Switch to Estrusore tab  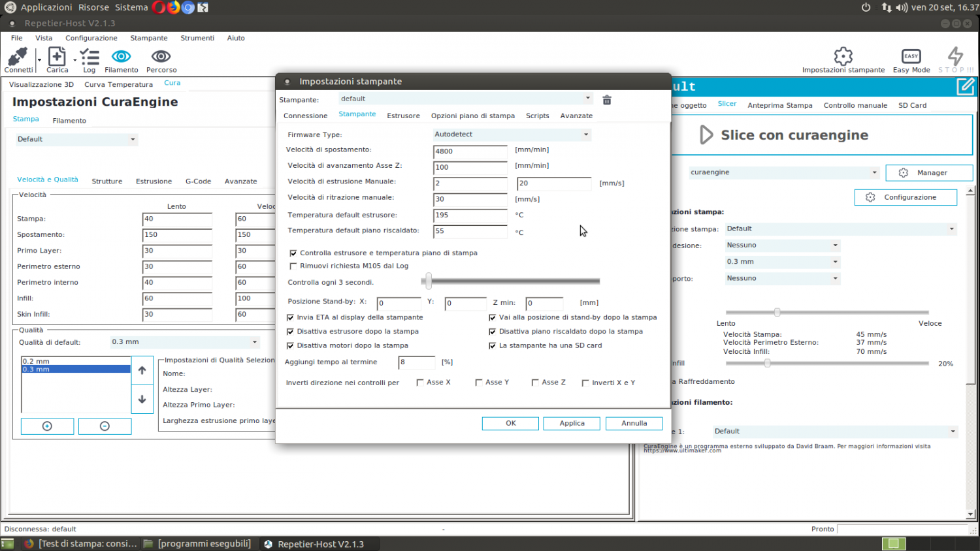403,116
